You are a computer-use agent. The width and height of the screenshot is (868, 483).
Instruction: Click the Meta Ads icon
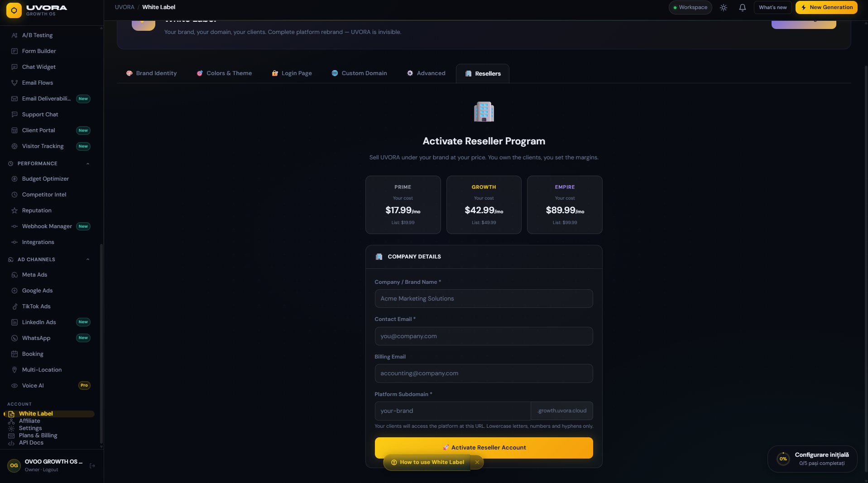pyautogui.click(x=14, y=275)
